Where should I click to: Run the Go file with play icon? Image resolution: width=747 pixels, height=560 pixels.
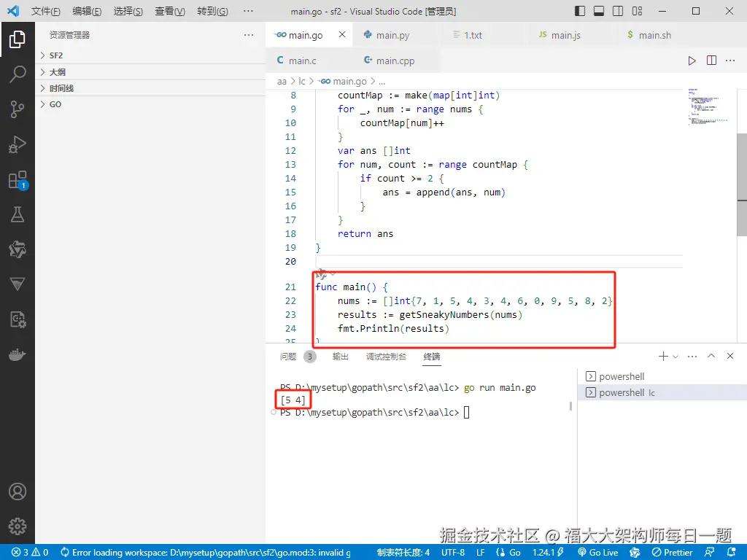(x=692, y=61)
